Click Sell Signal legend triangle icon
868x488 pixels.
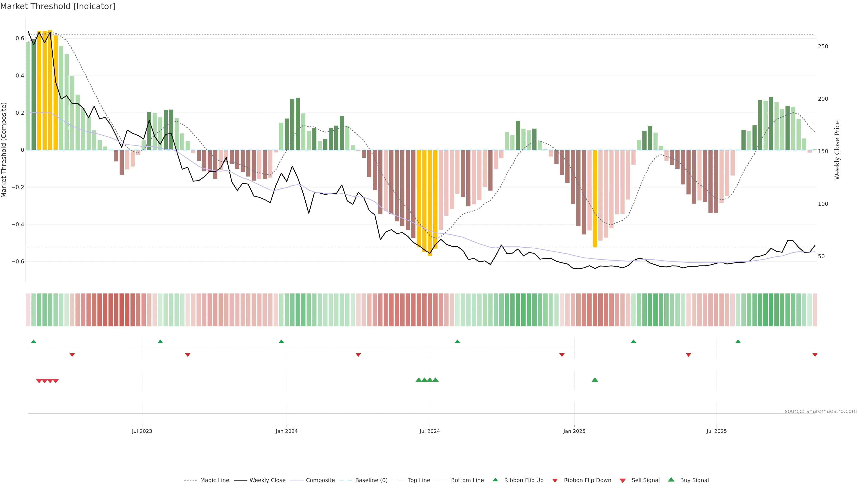point(623,481)
